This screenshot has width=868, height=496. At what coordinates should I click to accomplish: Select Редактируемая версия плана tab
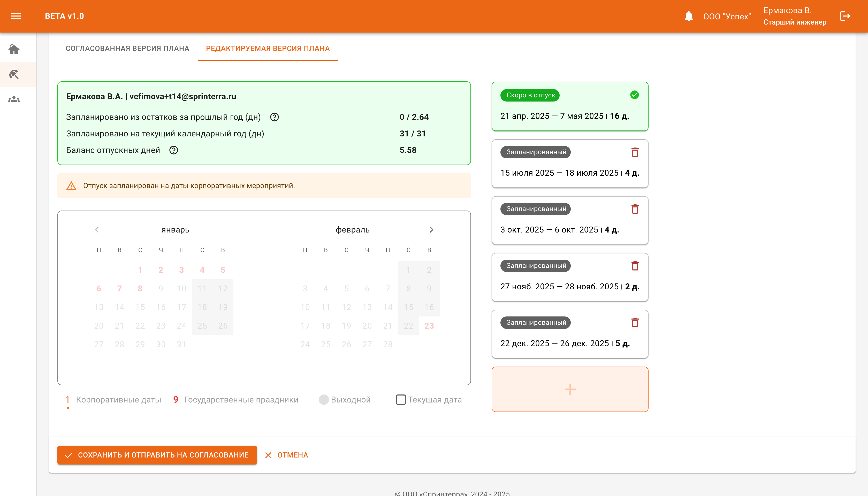click(268, 48)
